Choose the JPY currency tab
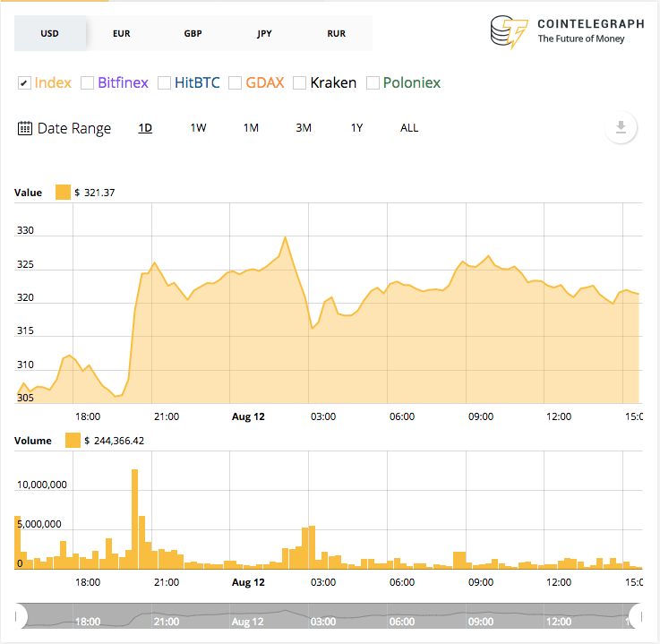The height and width of the screenshot is (644, 660). click(265, 33)
